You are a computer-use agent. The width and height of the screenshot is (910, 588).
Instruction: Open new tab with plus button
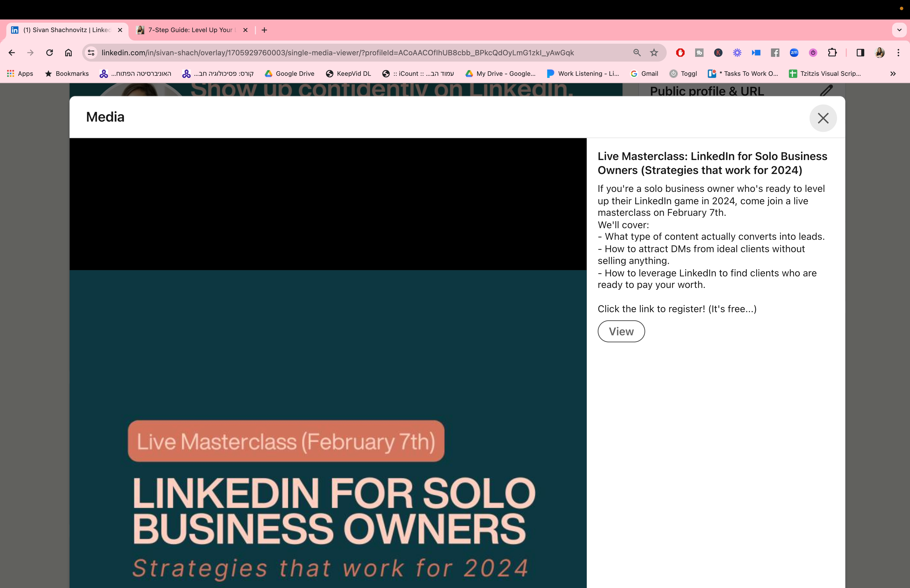(x=264, y=30)
